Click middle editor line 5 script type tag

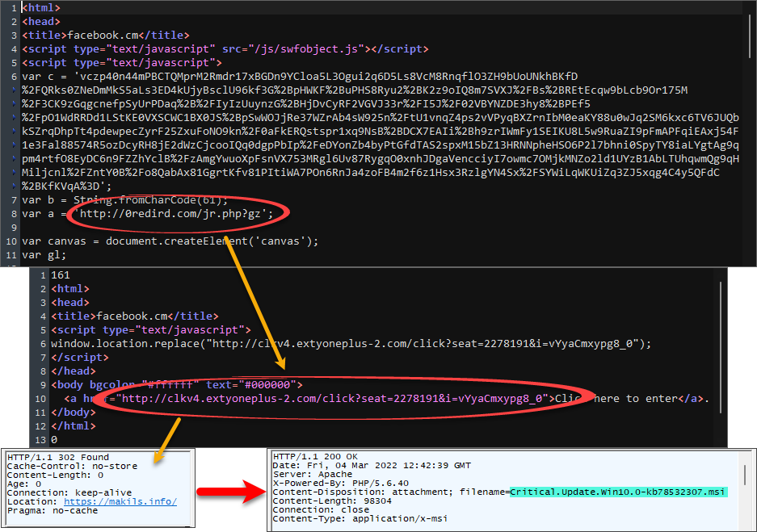[x=151, y=330]
